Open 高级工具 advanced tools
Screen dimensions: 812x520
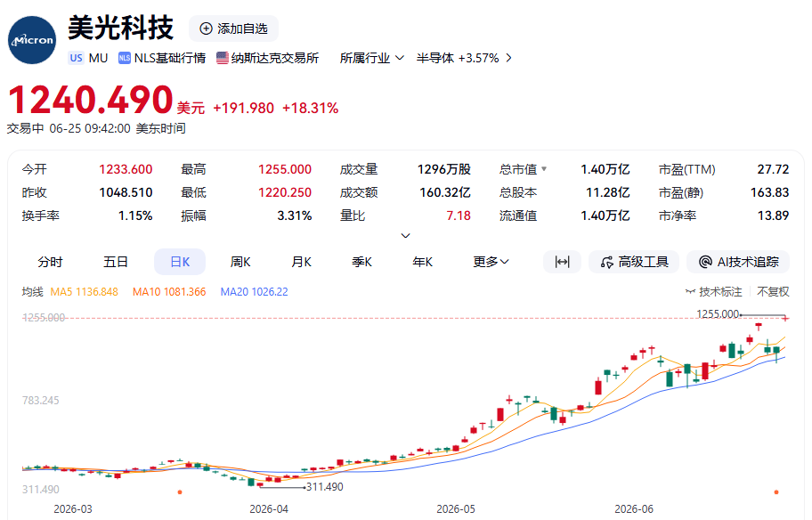click(634, 262)
